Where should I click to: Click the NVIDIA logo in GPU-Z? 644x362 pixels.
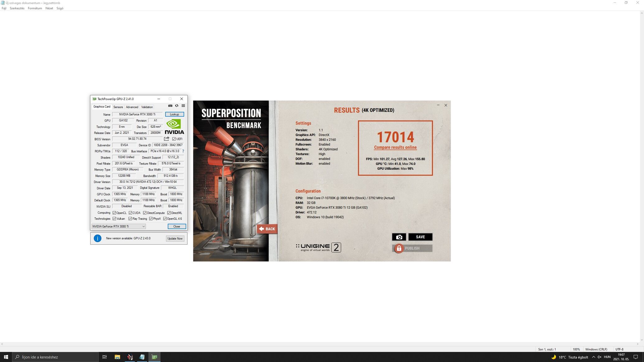coord(174,126)
